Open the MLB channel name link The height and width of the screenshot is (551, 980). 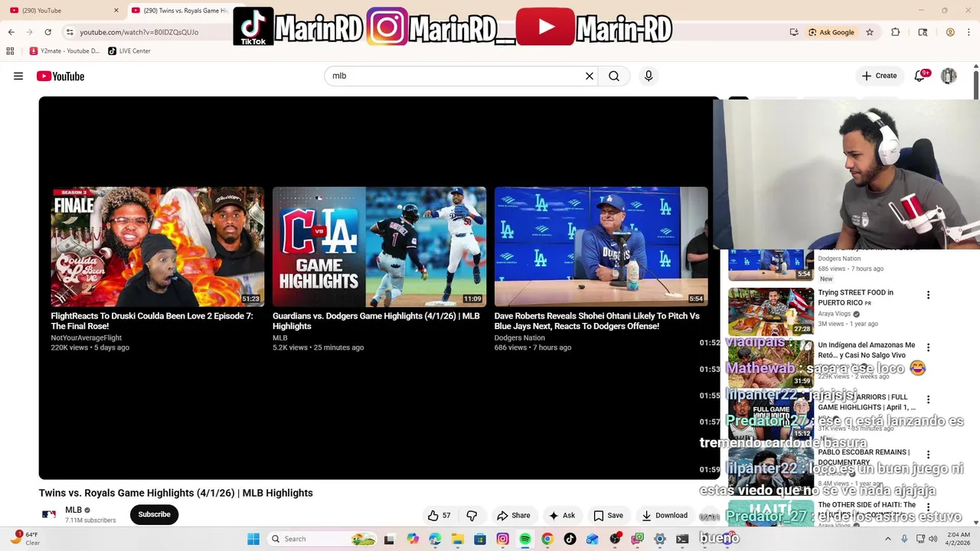pos(73,510)
